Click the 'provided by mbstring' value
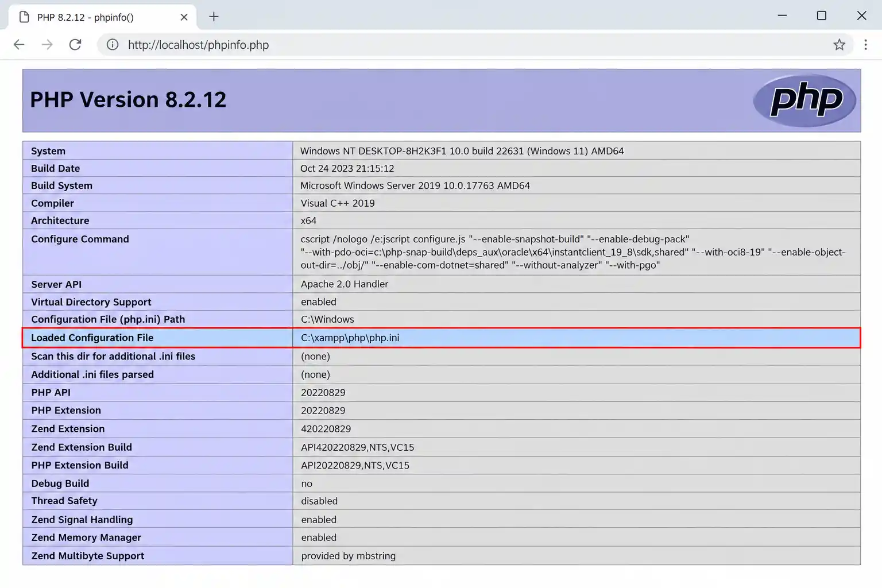Screen dimensions: 882x588 (x=348, y=556)
